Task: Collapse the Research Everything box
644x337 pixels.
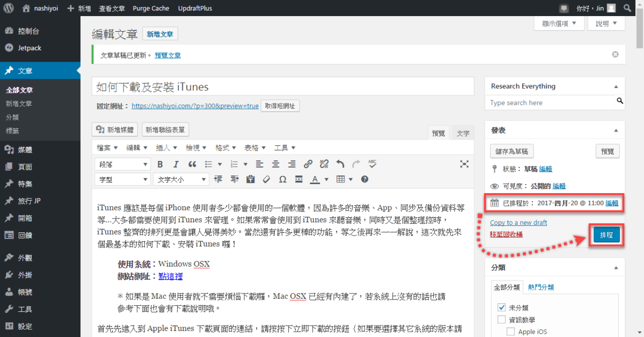Action: pyautogui.click(x=616, y=86)
